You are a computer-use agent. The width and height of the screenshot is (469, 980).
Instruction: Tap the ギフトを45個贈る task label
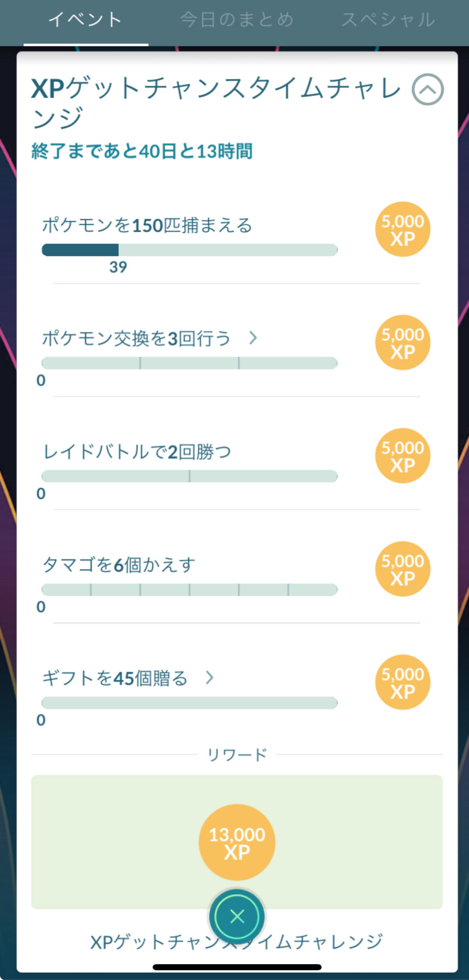coord(115,678)
